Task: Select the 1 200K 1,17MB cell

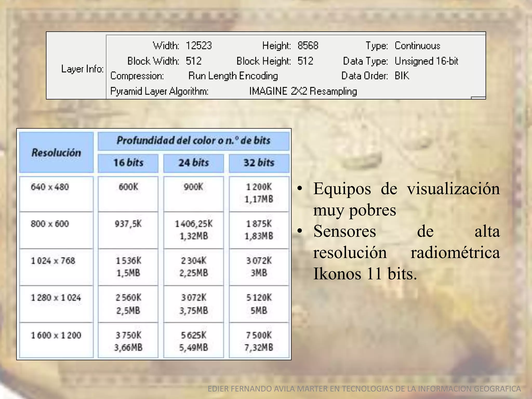Action: 259,194
